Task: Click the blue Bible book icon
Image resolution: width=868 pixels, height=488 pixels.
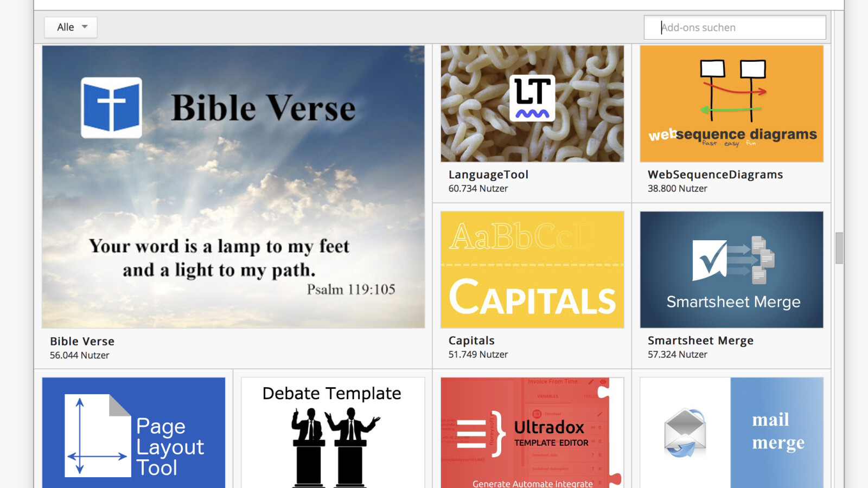Action: [112, 107]
